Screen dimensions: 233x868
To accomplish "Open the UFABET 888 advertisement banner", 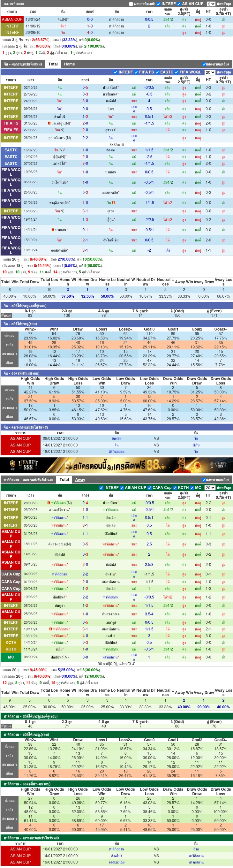I will pos(117,465).
